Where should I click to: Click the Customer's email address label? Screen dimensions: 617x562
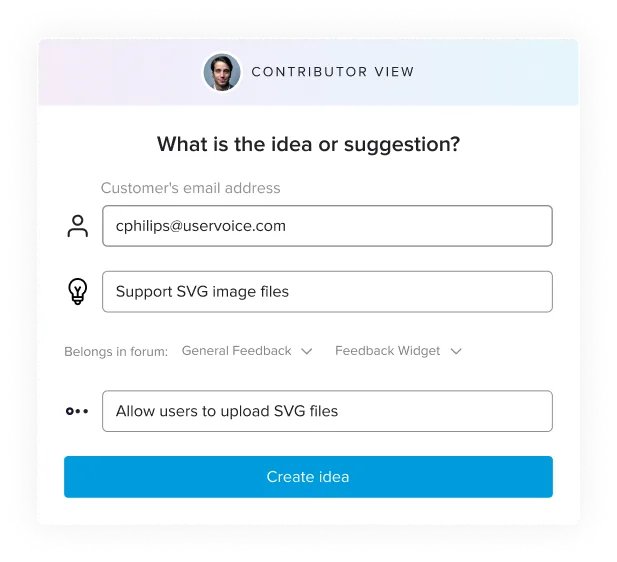190,188
